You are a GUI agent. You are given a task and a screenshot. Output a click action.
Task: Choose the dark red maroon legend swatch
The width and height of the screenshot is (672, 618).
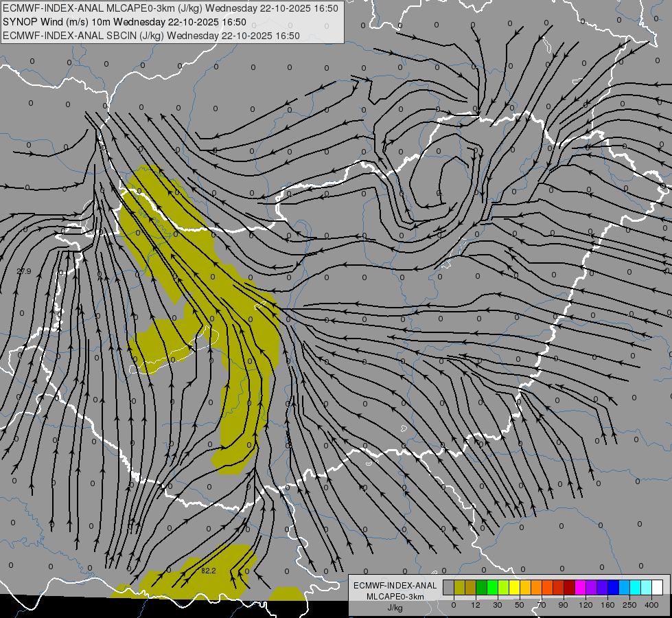(x=569, y=587)
